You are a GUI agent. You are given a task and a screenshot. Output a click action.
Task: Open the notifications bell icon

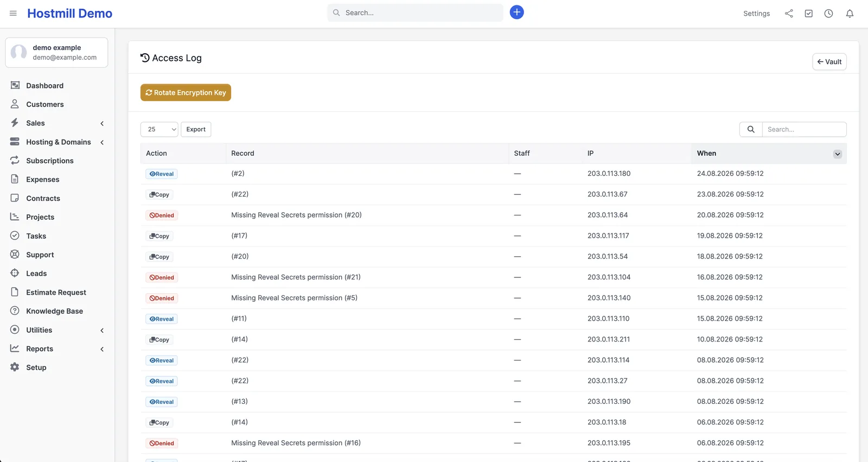[850, 14]
